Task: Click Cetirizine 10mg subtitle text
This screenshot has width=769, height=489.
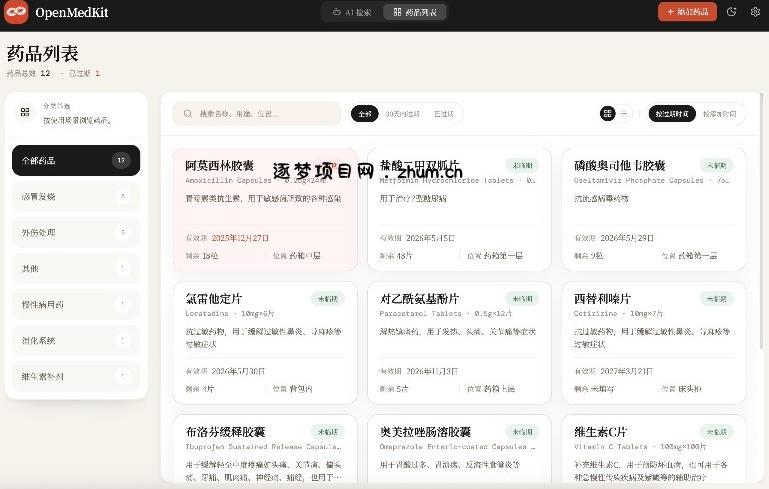Action: coord(618,313)
